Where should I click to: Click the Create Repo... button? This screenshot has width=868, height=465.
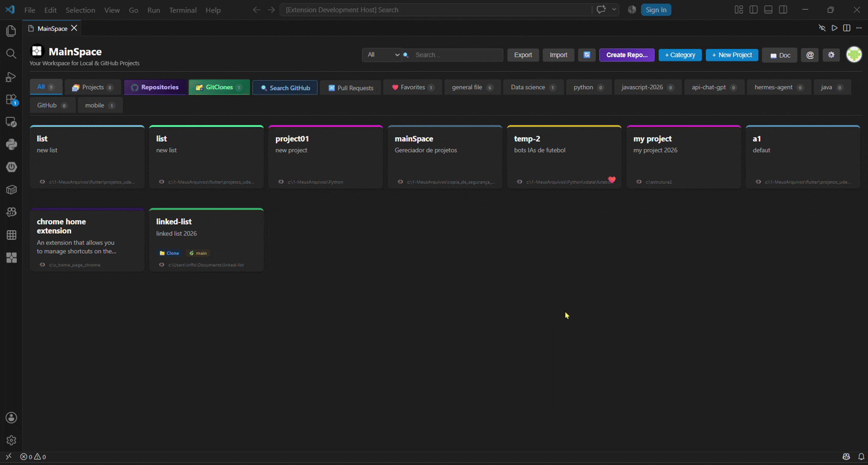tap(627, 55)
